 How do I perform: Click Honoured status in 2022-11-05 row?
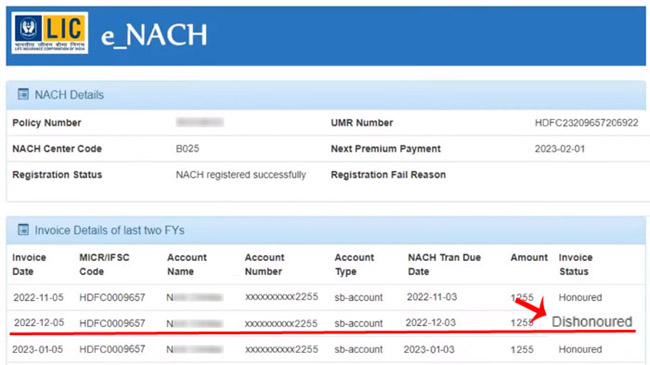coord(580,297)
